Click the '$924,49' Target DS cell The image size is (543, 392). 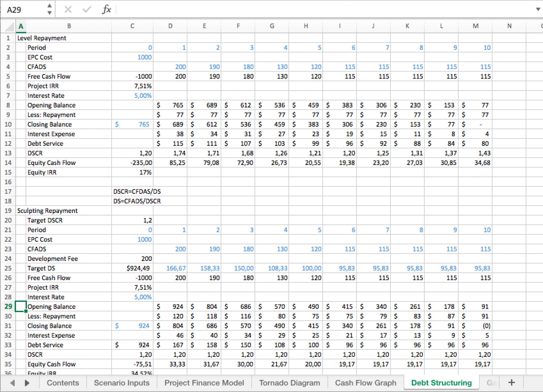click(132, 268)
